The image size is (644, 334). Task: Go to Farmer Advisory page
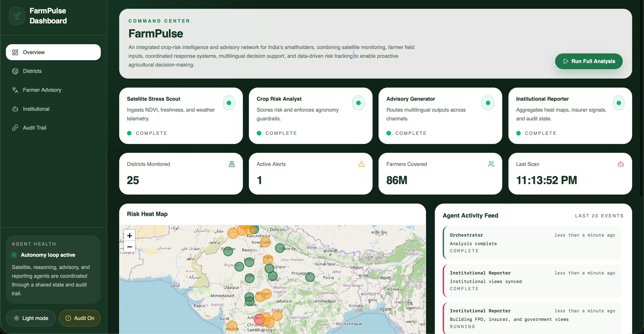point(42,90)
